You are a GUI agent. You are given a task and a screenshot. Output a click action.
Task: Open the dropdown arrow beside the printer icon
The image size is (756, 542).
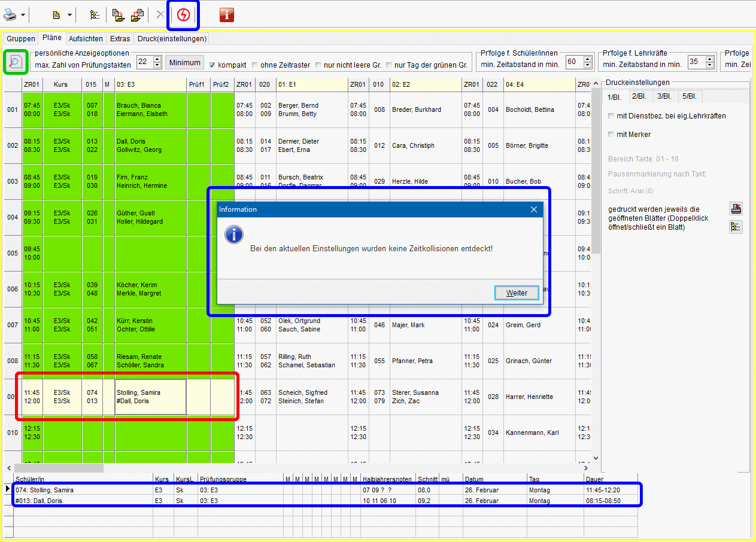pos(23,15)
